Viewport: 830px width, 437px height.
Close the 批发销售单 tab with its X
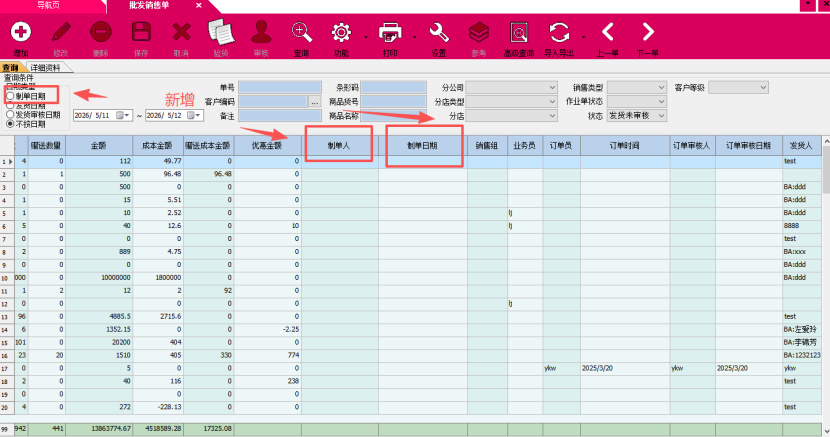[x=199, y=5]
